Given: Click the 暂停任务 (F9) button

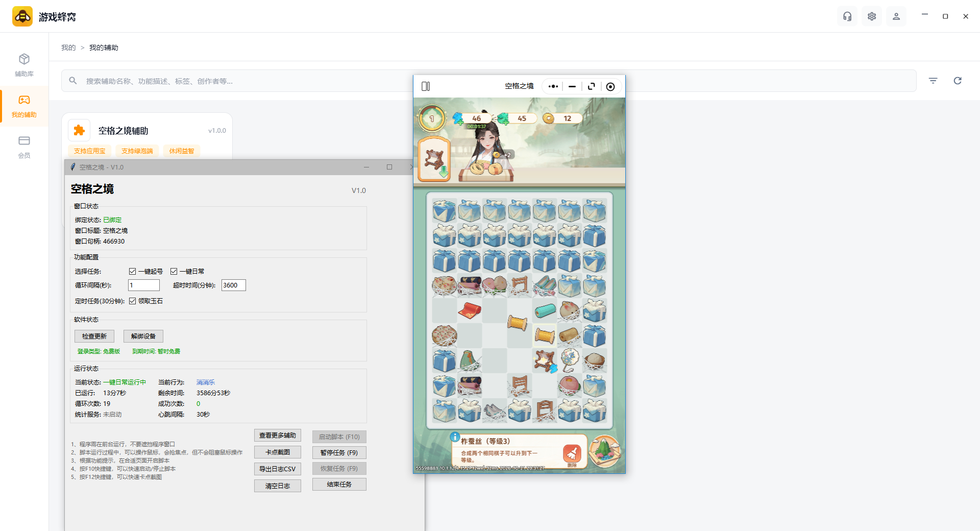Looking at the screenshot, I should tap(339, 453).
